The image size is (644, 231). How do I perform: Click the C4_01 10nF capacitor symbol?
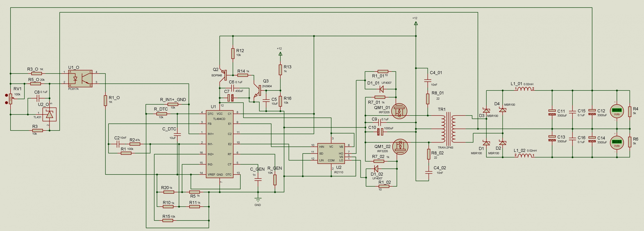tap(428, 81)
